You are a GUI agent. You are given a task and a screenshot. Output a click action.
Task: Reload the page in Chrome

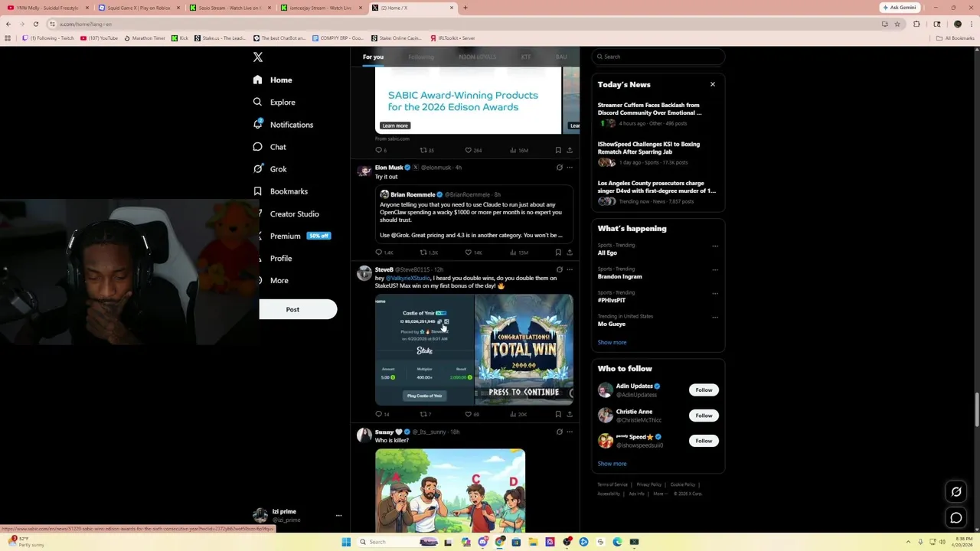tap(35, 24)
